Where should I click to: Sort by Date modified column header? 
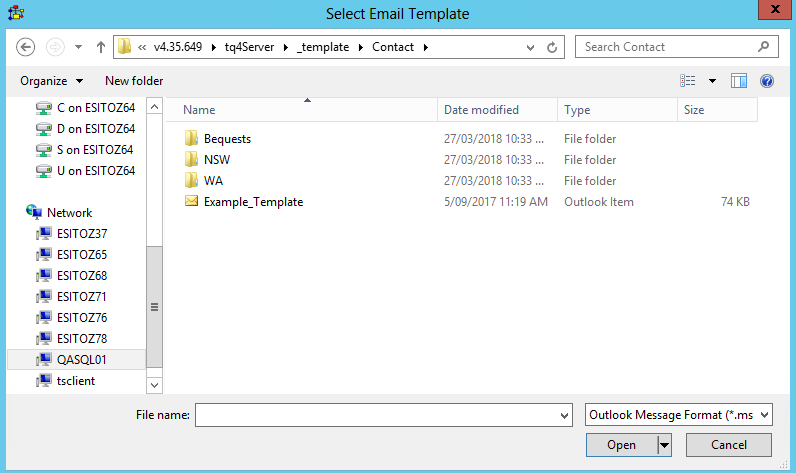click(481, 110)
